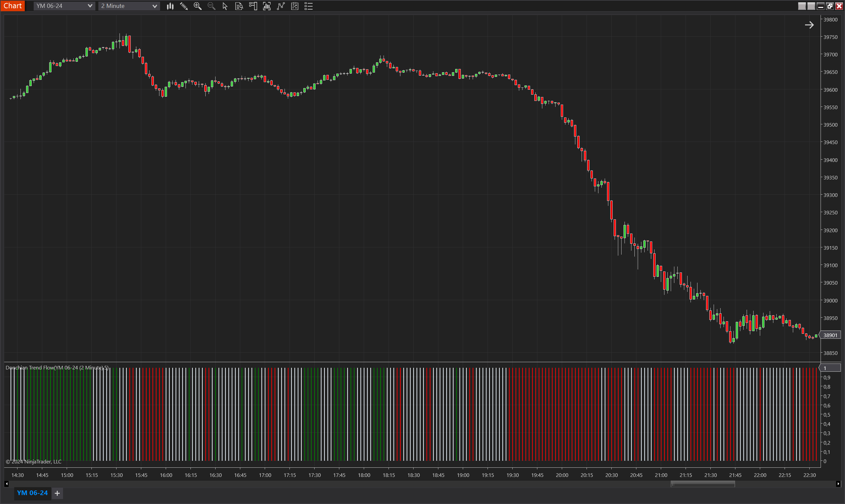Open the Bars chart style icon
This screenshot has width=845, height=504.
pyautogui.click(x=170, y=6)
